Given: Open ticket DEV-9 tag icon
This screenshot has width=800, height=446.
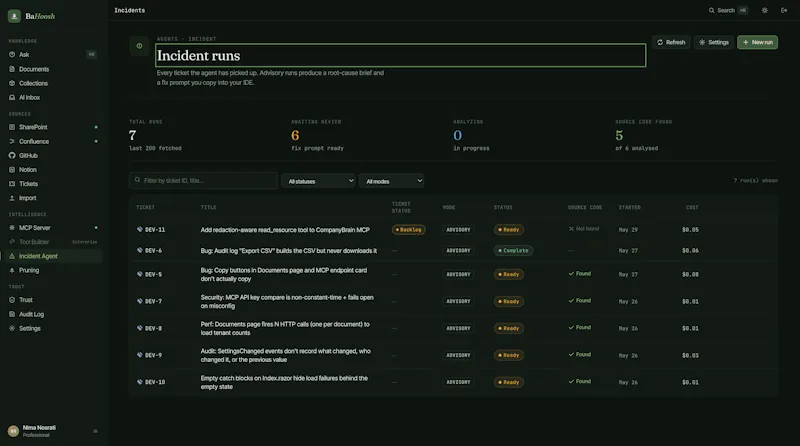Looking at the screenshot, I should [140, 355].
